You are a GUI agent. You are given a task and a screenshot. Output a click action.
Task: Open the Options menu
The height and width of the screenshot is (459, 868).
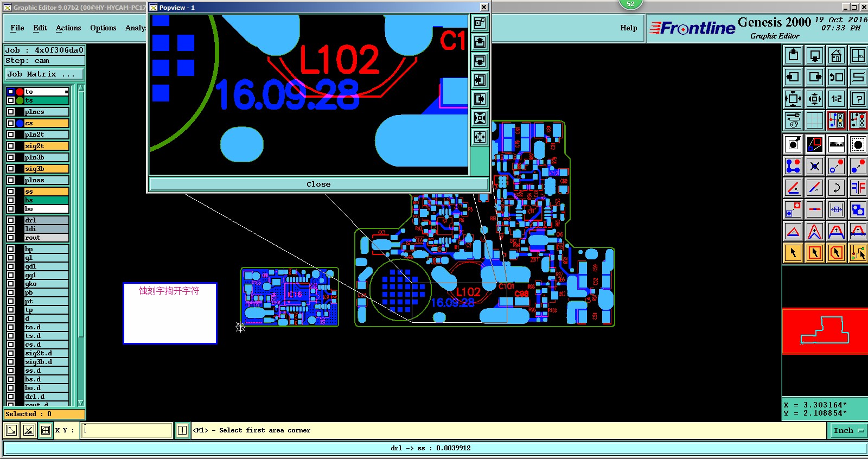tap(103, 28)
